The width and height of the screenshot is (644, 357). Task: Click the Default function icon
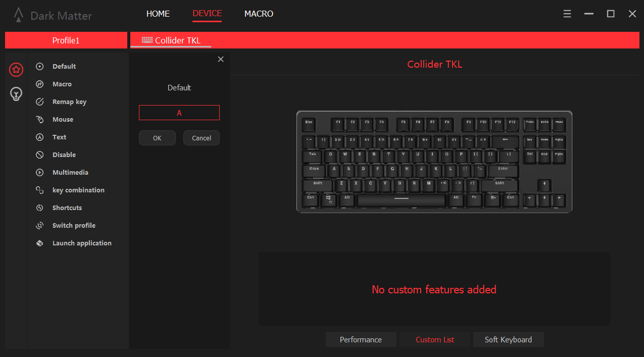[40, 67]
